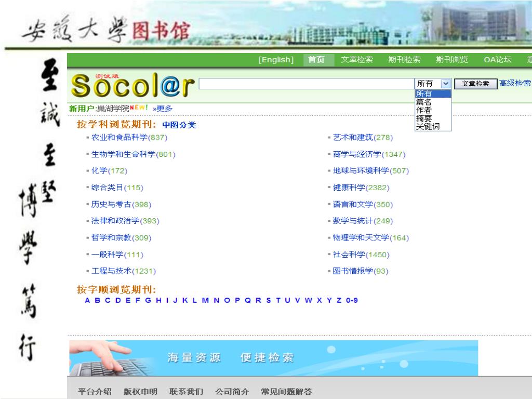
Task: Open 期刊浏览 in navigation bar
Action: 452,60
